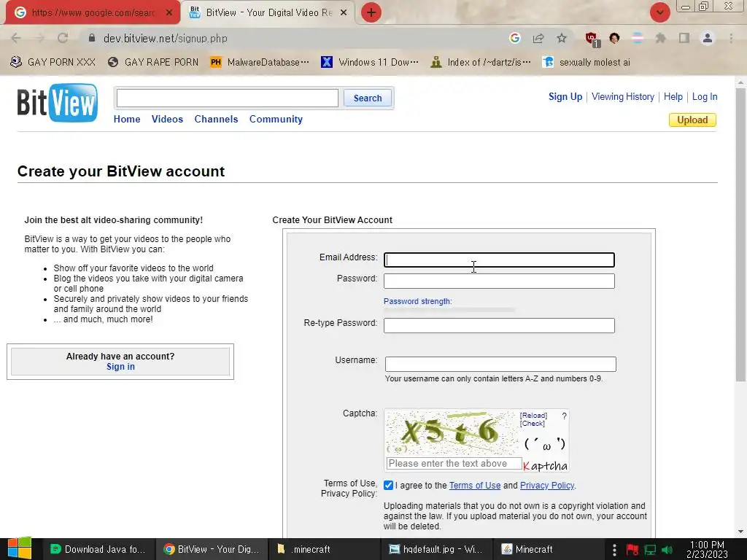Open the Index of /~dartz bookmark

point(480,63)
